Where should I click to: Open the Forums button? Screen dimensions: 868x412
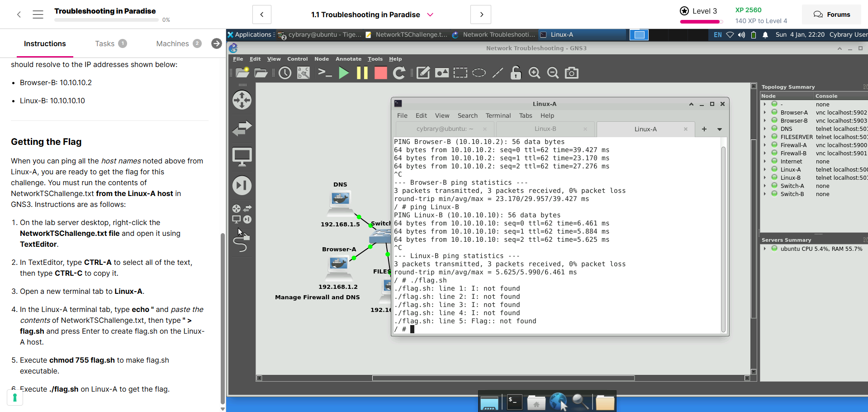click(x=831, y=14)
